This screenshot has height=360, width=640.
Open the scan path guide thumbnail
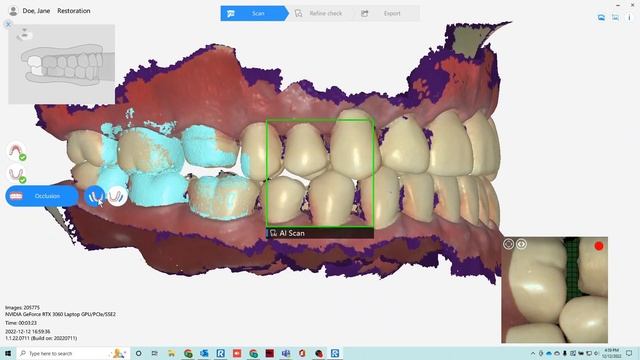click(62, 64)
